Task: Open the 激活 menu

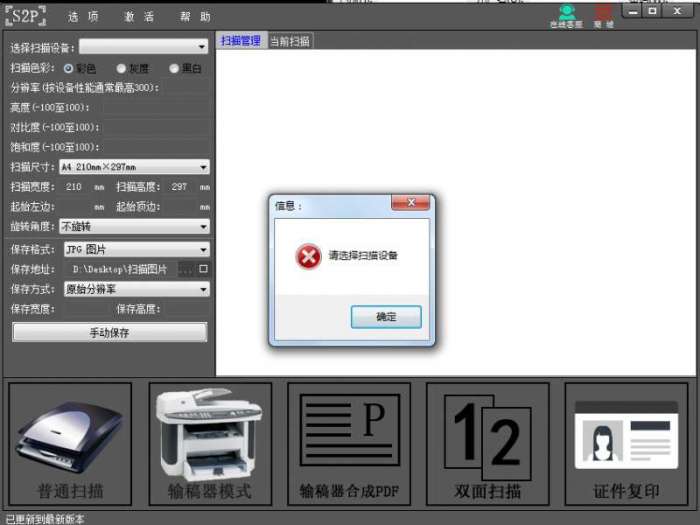Action: [139, 17]
